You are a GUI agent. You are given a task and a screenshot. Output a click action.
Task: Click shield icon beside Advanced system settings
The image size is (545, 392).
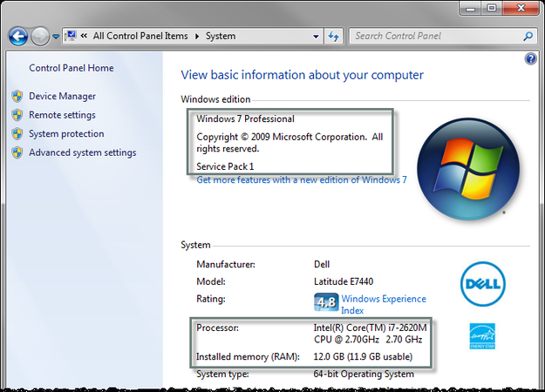17,152
